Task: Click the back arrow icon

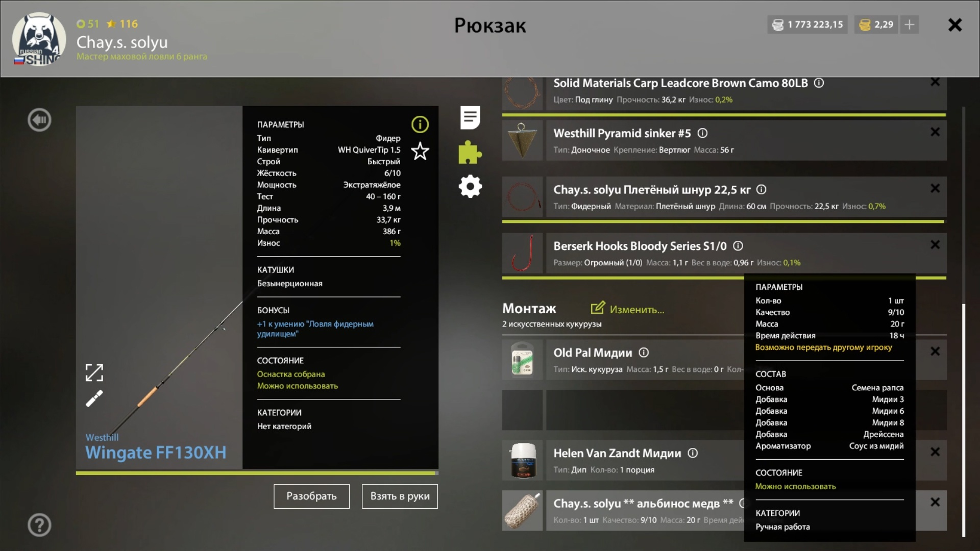Action: point(39,120)
